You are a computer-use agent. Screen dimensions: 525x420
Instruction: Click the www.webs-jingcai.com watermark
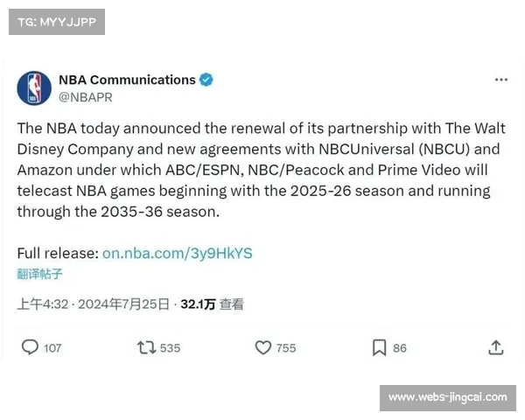[x=448, y=398]
